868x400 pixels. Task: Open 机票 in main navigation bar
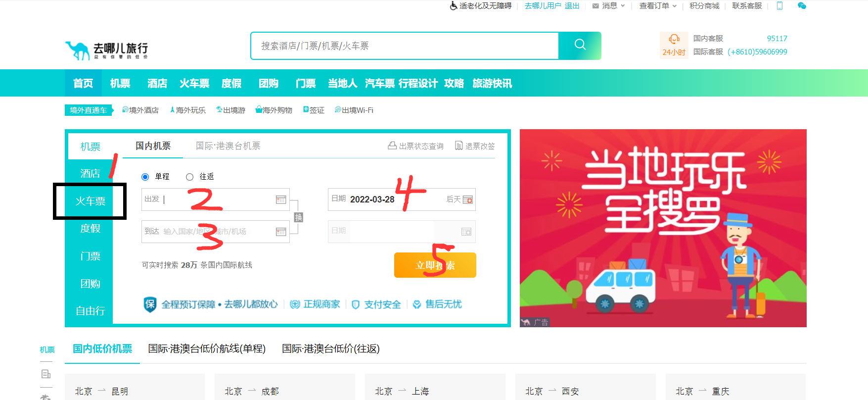click(120, 83)
